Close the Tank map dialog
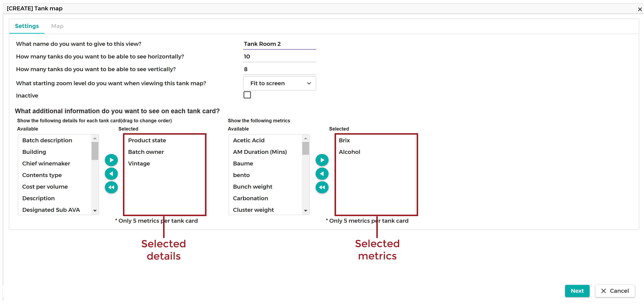The image size is (644, 304). pos(640,9)
